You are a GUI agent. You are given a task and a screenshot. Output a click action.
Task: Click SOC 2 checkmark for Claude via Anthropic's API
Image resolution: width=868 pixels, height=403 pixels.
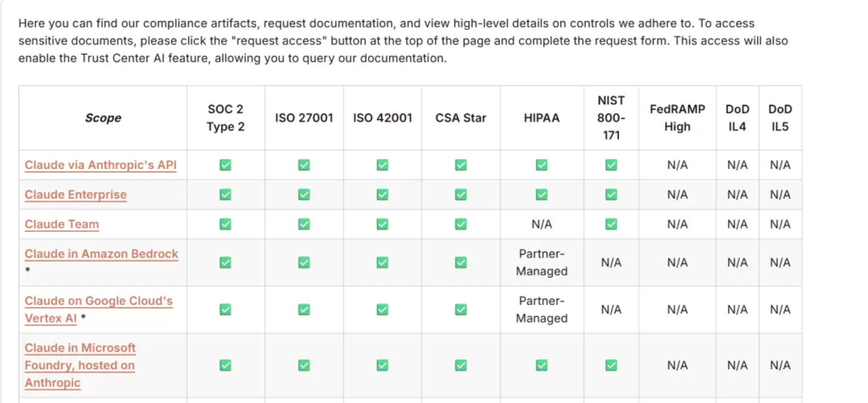pyautogui.click(x=225, y=165)
